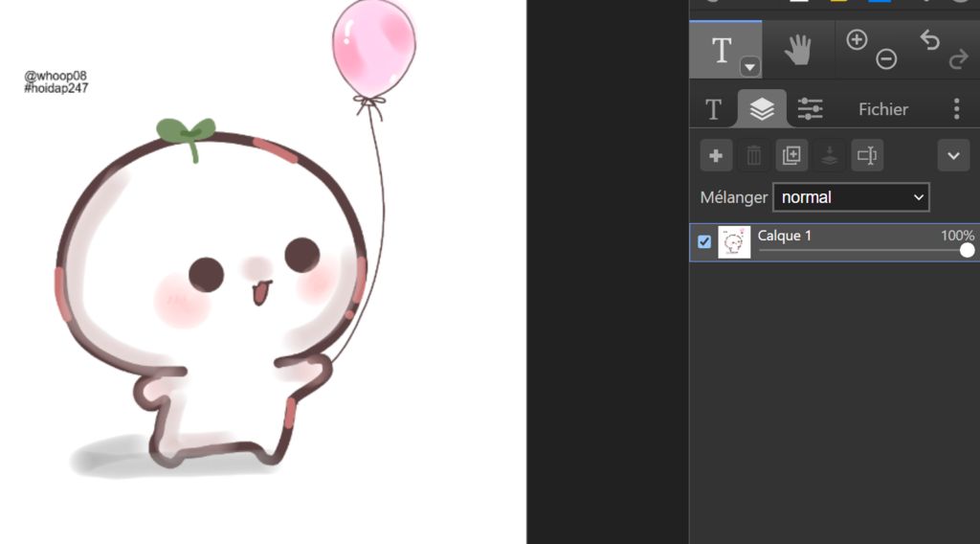Open the Fichier menu
Viewport: 980px width, 544px height.
click(x=883, y=109)
